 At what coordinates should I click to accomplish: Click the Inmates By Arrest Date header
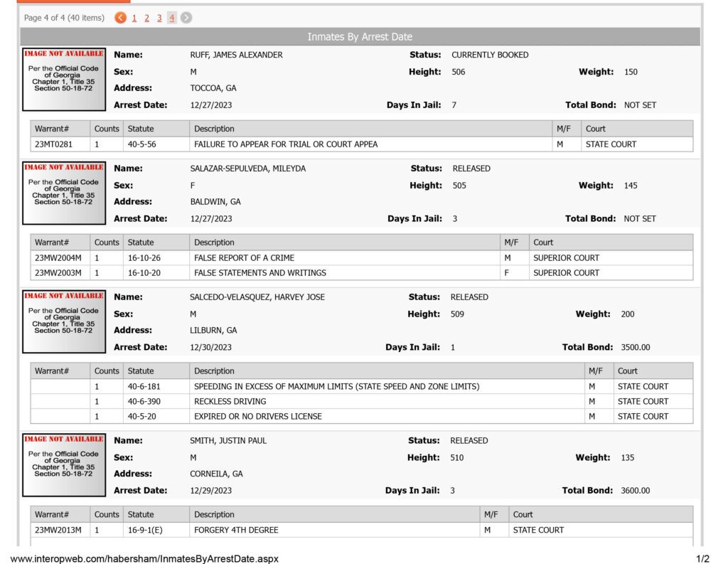[x=360, y=37]
